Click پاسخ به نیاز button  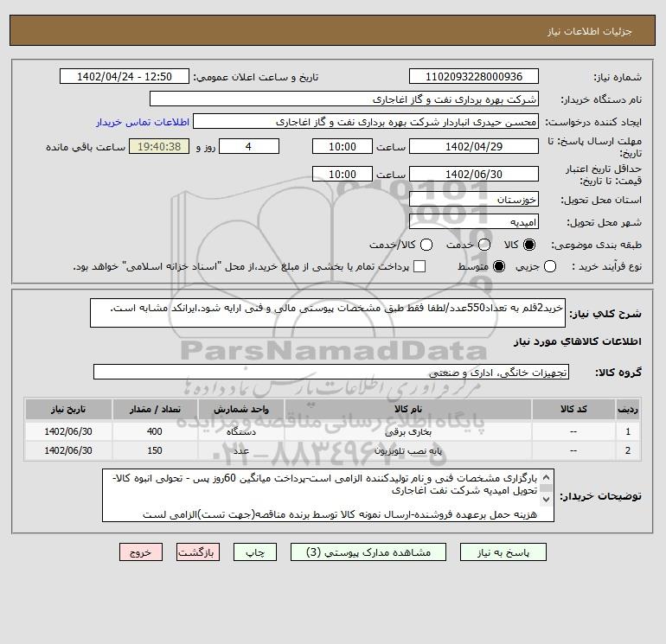pyautogui.click(x=503, y=552)
